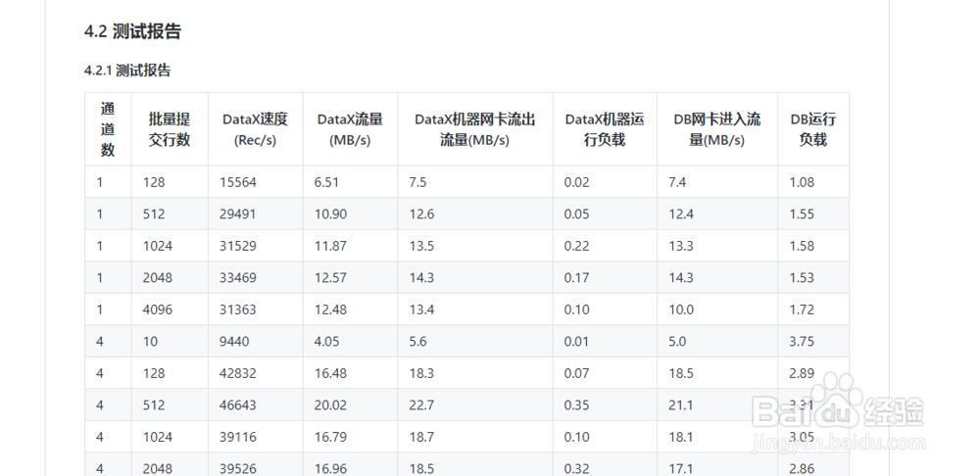Click the "DataX机器运行负载" column header
Viewport: 980px width, 476px height.
tap(605, 129)
